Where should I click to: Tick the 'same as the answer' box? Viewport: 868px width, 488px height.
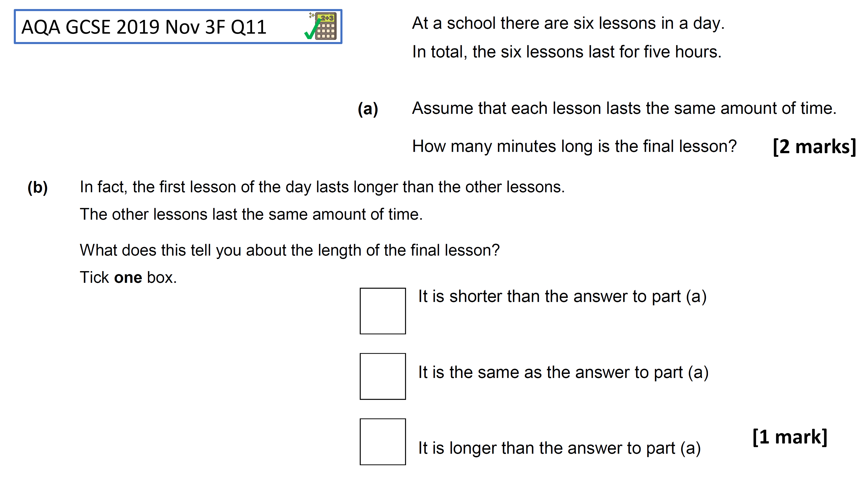[383, 376]
